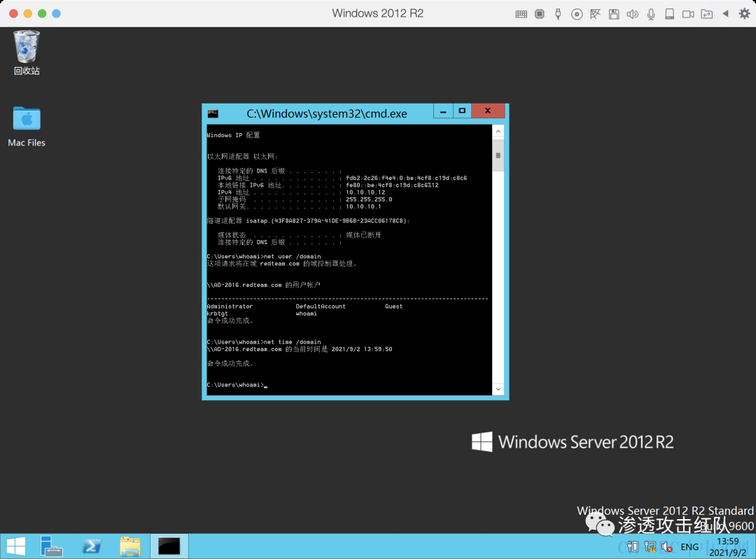This screenshot has width=756, height=559.
Task: Select the Mac Files folder icon
Action: 27,126
